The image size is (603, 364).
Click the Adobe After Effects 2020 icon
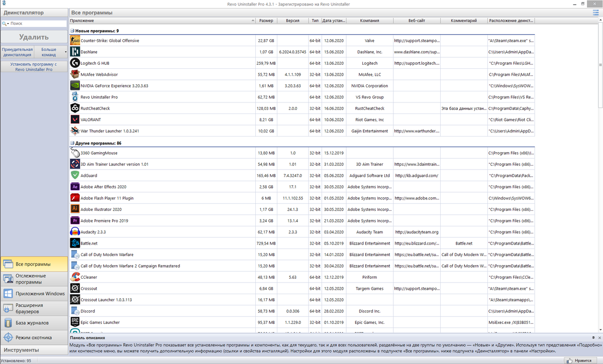click(x=75, y=187)
